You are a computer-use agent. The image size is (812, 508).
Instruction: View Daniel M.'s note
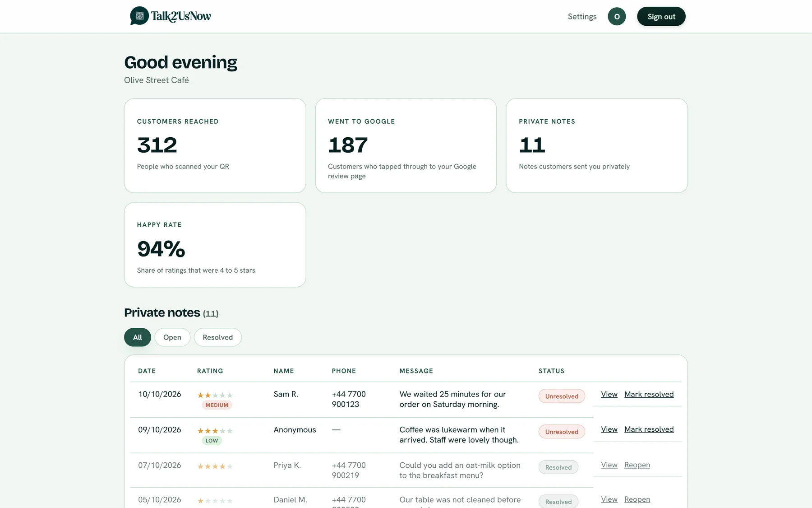pos(609,499)
